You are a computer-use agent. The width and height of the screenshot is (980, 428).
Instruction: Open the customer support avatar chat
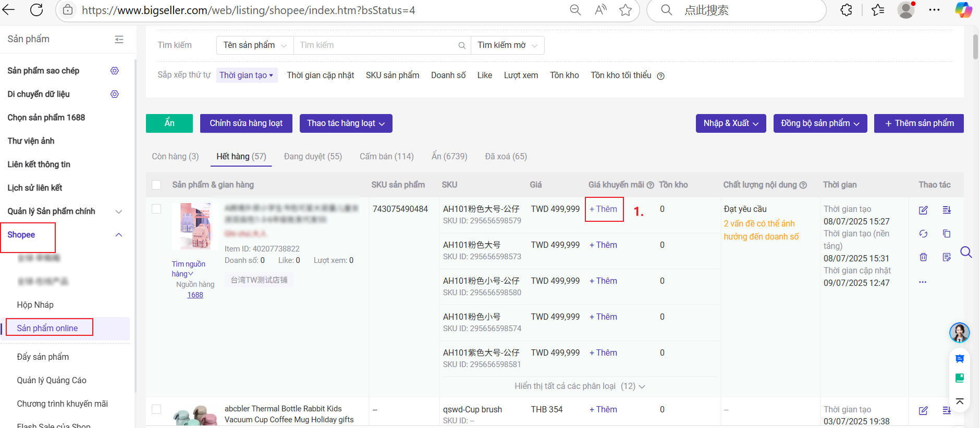[x=959, y=333]
